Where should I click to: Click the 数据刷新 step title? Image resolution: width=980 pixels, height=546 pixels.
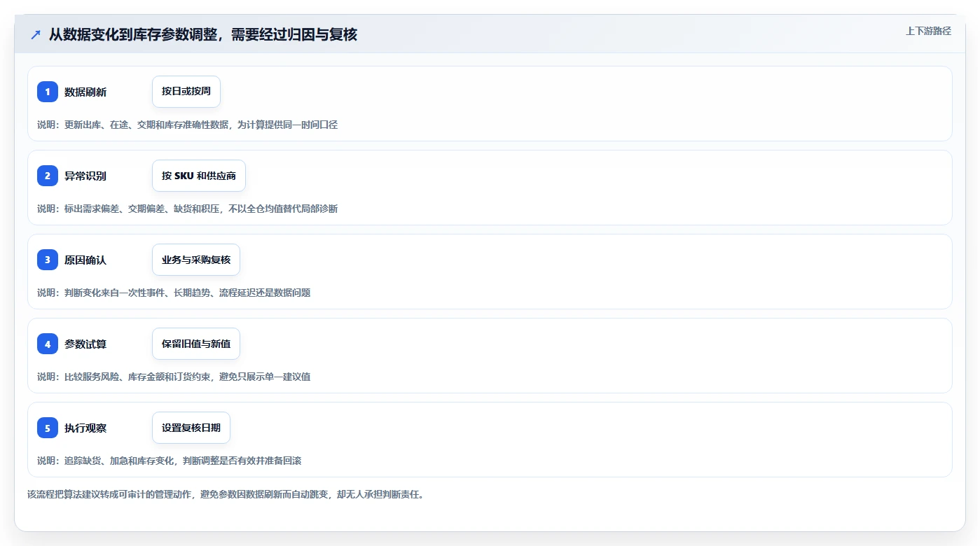(85, 92)
